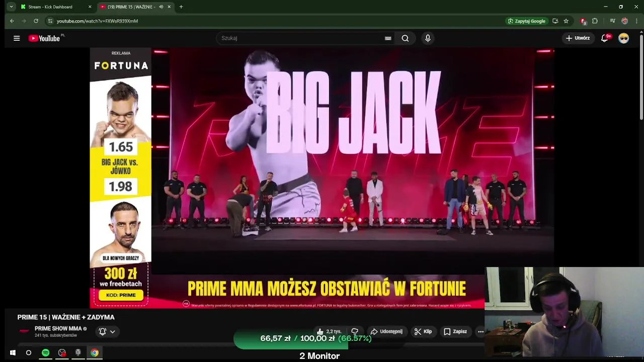The image size is (644, 362).
Task: Open the on-screen keyboard icon in search box
Action: [388, 38]
